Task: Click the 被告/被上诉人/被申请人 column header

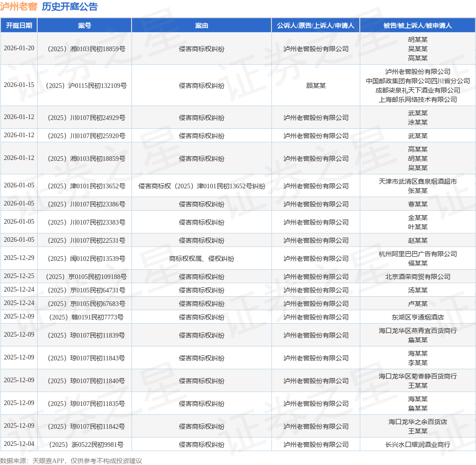Action: pos(418,26)
